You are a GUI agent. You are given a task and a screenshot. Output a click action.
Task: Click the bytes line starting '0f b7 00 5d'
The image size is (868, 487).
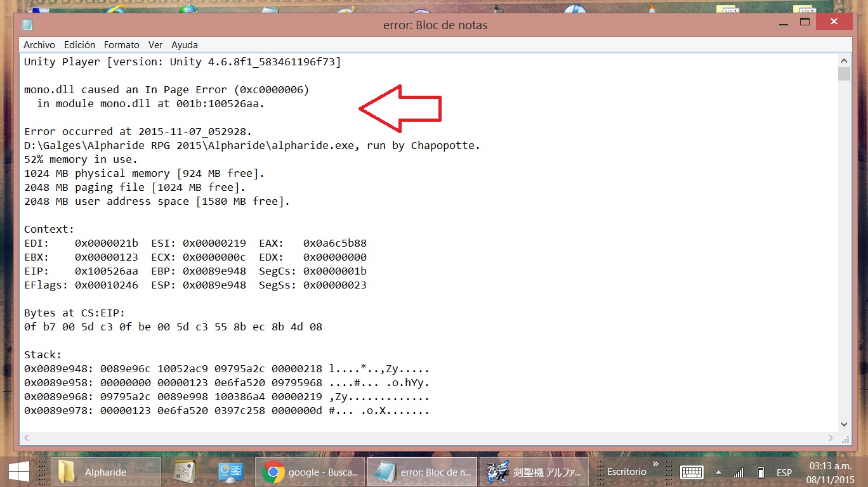click(x=173, y=327)
